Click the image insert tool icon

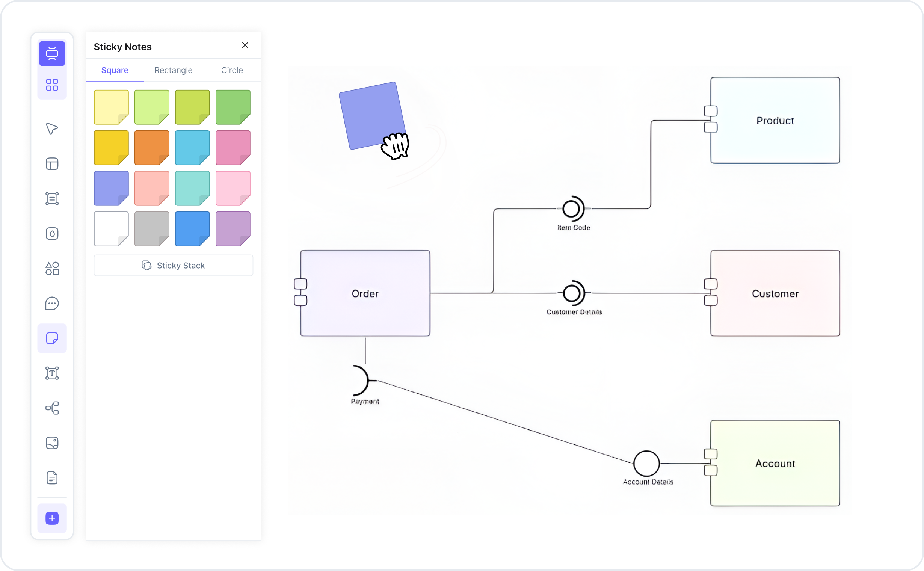pyautogui.click(x=52, y=443)
